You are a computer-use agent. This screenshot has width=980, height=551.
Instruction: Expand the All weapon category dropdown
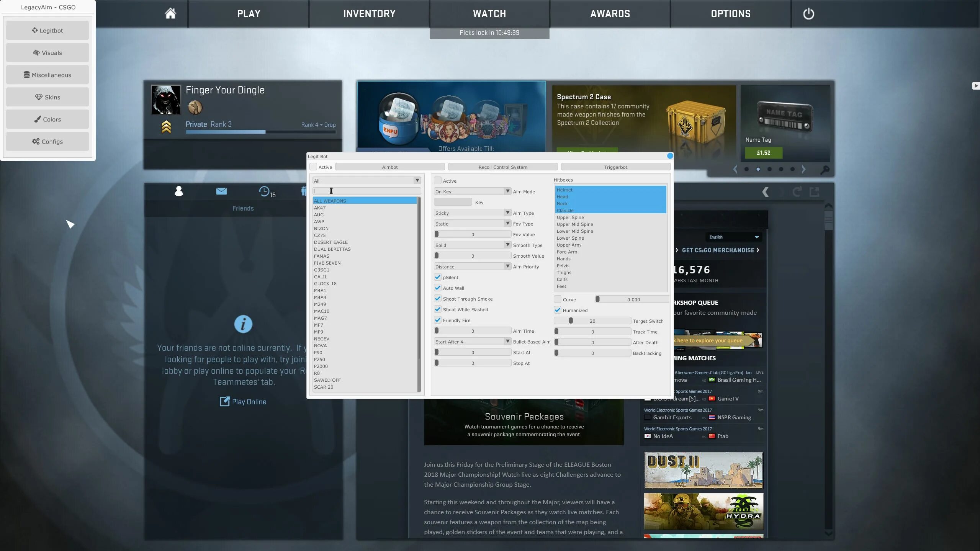coord(367,181)
